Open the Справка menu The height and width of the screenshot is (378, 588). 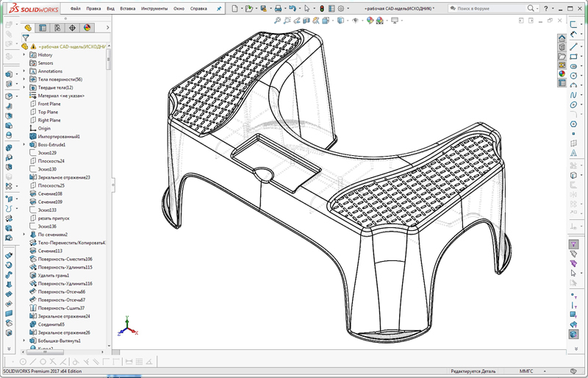point(198,8)
